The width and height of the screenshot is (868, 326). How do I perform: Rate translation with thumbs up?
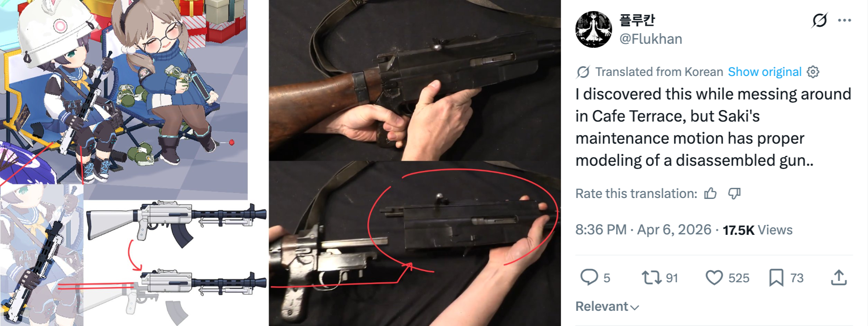[x=710, y=193]
